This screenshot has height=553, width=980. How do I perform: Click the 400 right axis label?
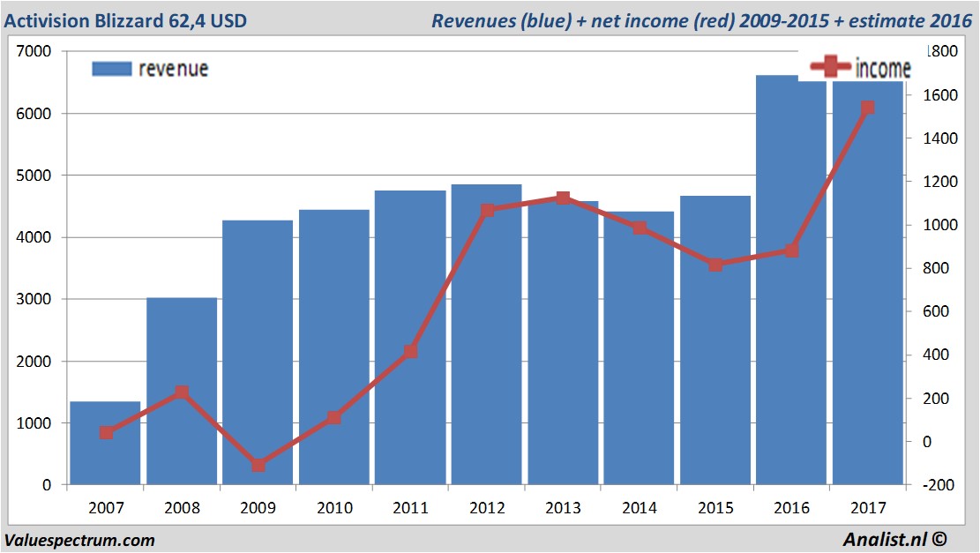point(936,355)
